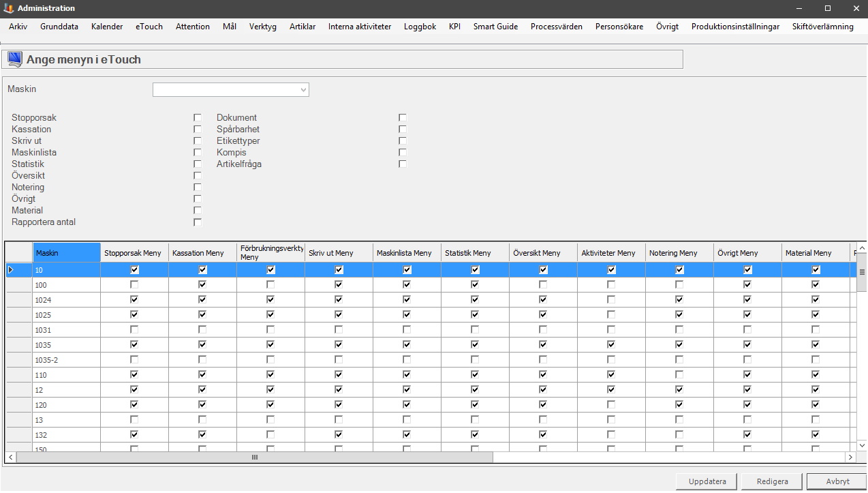Click the horizontal scrollbar thumb of the grid
The width and height of the screenshot is (868, 493).
click(x=255, y=458)
